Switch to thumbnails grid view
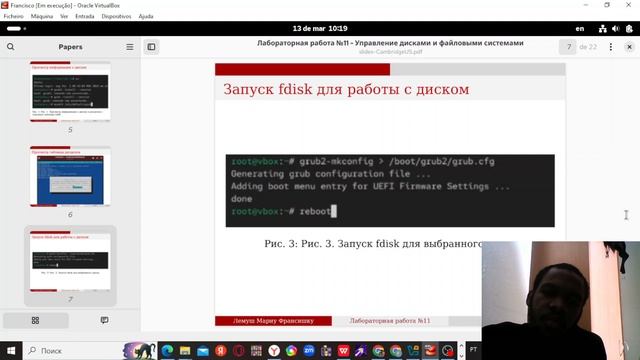Viewport: 640px width, 360px height. (x=36, y=320)
